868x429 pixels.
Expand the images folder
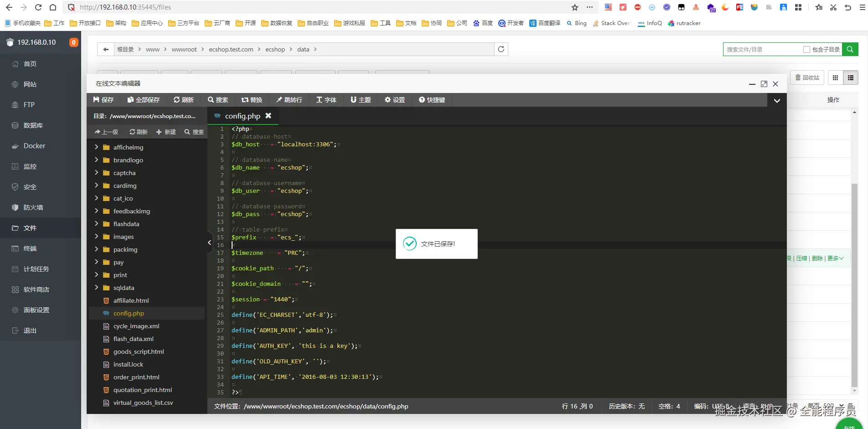(96, 236)
